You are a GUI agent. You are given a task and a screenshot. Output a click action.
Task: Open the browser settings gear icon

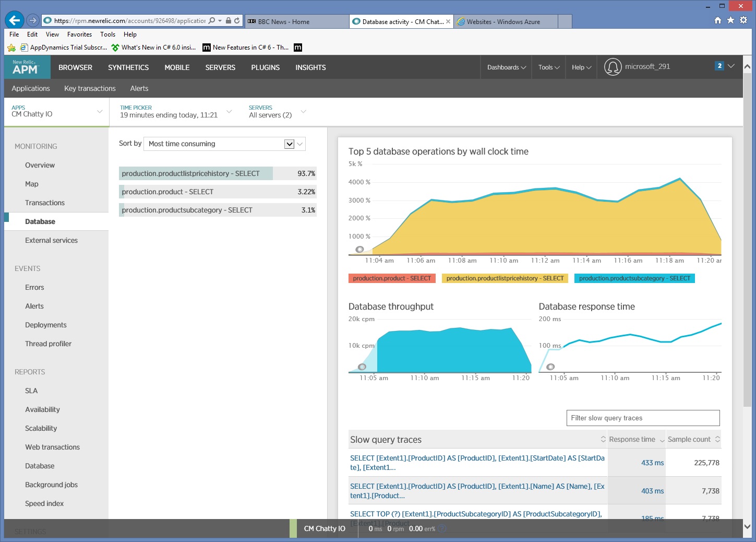(x=743, y=20)
